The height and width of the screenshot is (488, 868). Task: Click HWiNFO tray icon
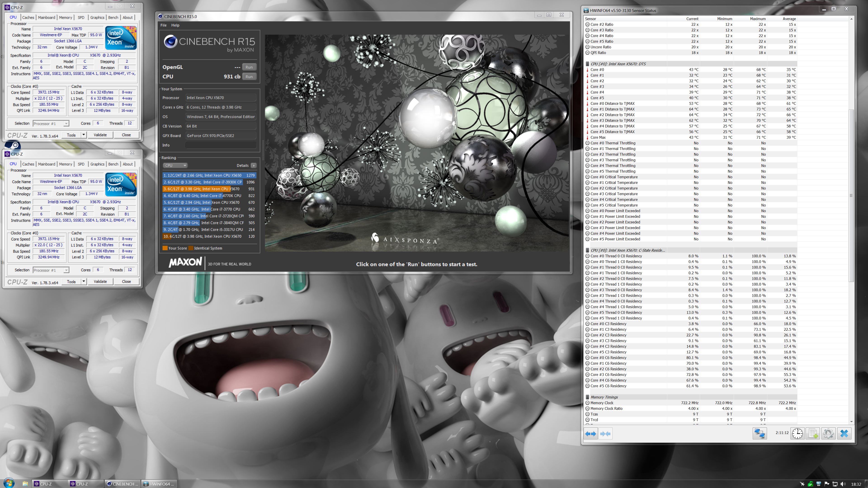(818, 484)
